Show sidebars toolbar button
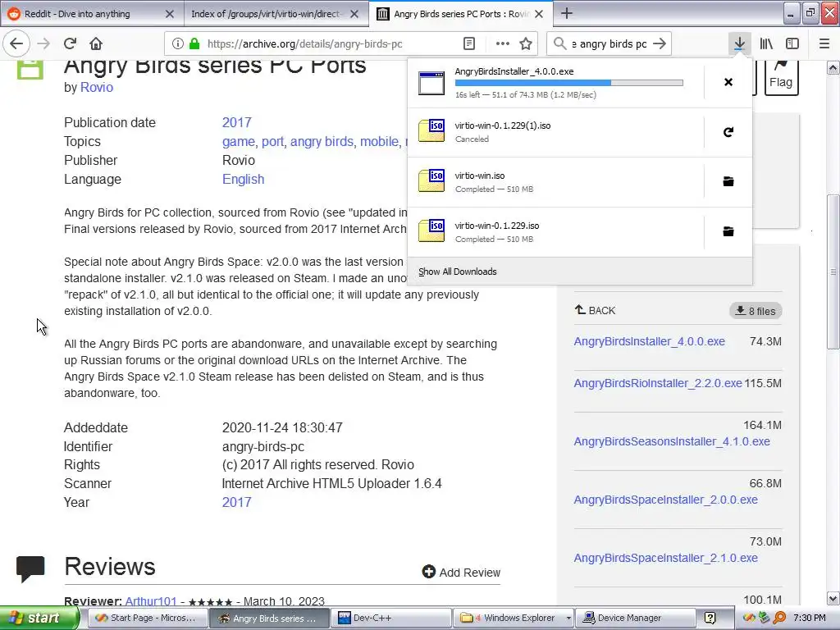This screenshot has height=630, width=840. pyautogui.click(x=792, y=43)
